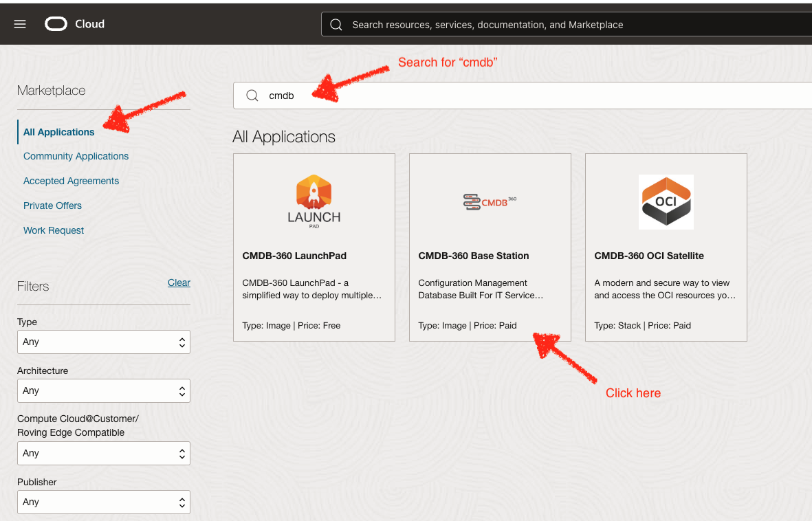Click the Marketplace search box containing cmdb
812x521 pixels.
pos(523,96)
